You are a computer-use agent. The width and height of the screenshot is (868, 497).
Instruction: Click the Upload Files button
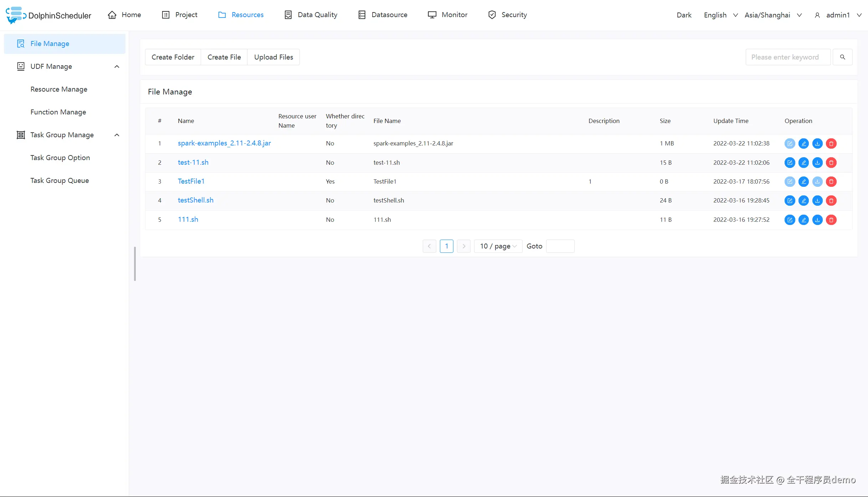tap(273, 57)
